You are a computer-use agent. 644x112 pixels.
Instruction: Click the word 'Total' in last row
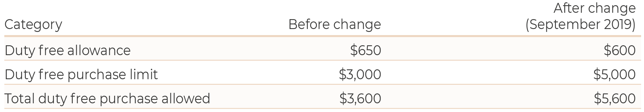click(19, 99)
